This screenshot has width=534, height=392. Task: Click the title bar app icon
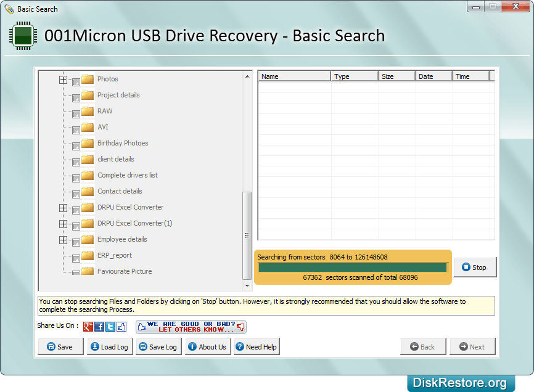[x=9, y=9]
